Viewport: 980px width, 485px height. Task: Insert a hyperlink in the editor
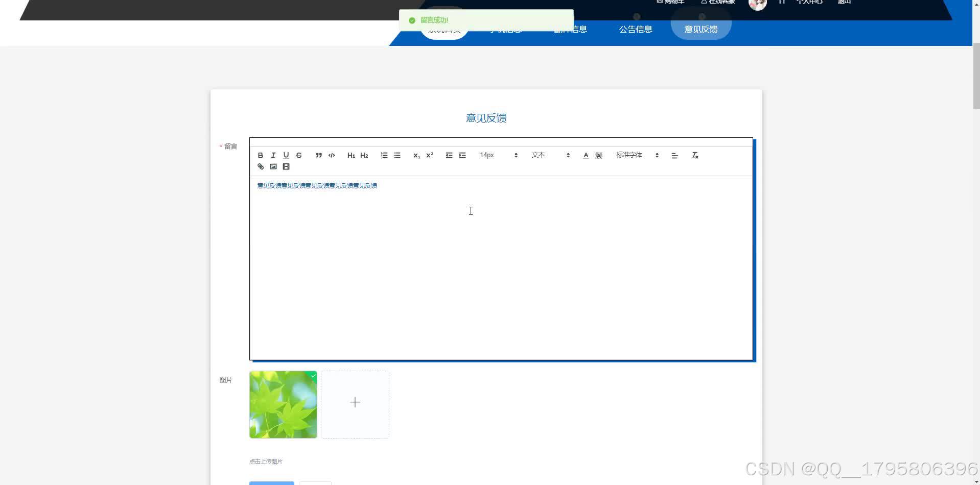click(x=260, y=166)
